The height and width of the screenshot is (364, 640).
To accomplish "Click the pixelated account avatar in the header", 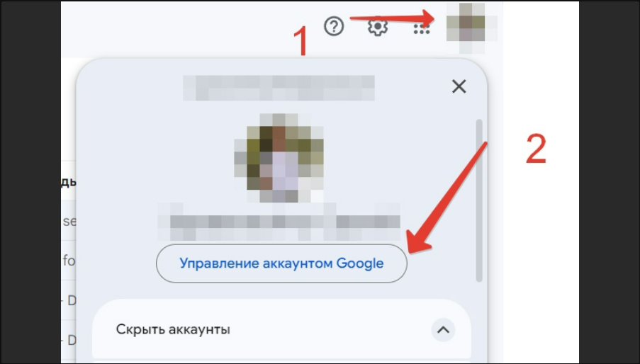I will [471, 28].
